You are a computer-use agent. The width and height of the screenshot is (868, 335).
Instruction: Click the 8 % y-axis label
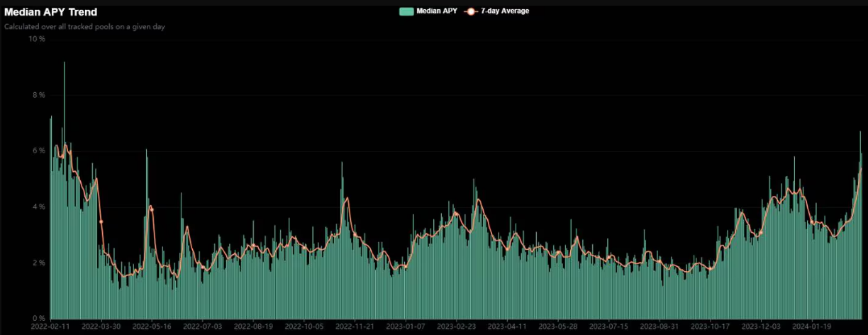pyautogui.click(x=38, y=95)
